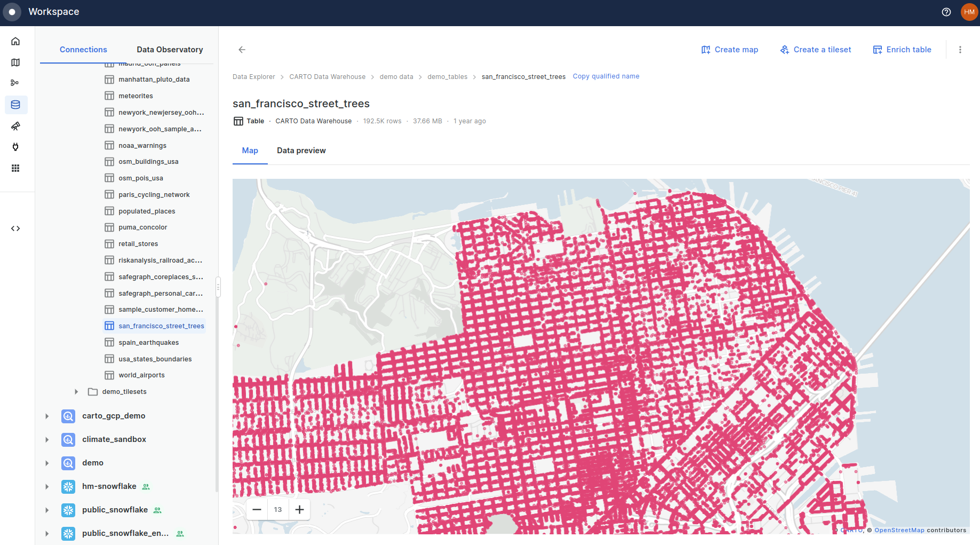Screen dimensions: 980x545
Task: Open the Developers code icon
Action: click(x=15, y=228)
